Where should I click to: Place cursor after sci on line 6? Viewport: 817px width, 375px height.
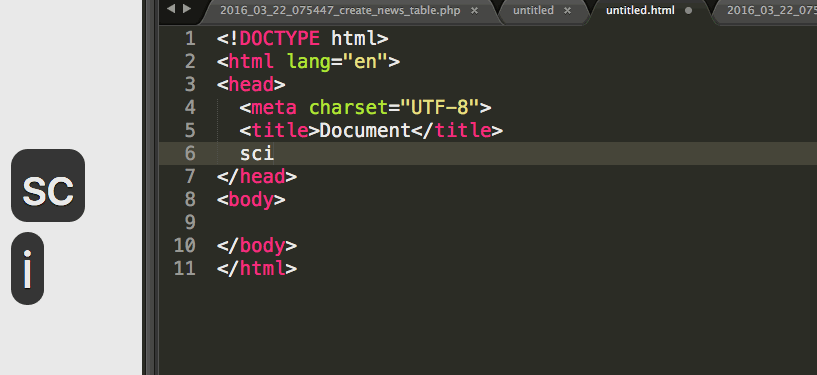coord(275,153)
